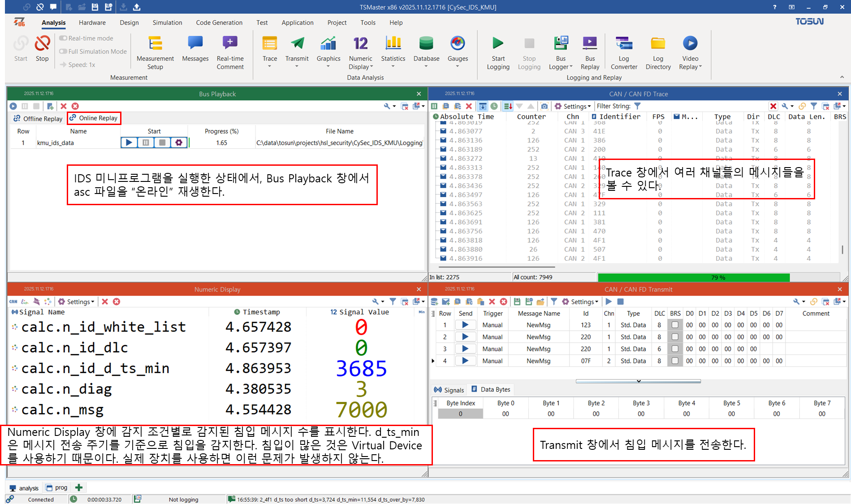Image resolution: width=851 pixels, height=504 pixels.
Task: Toggle the Speed: 1x option
Action: point(77,65)
